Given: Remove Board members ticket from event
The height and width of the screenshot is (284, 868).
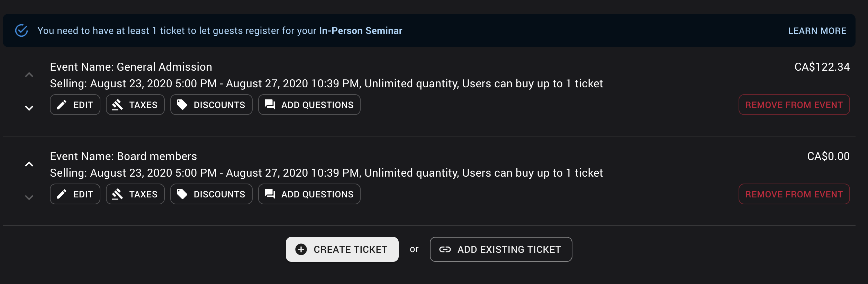Looking at the screenshot, I should [794, 194].
